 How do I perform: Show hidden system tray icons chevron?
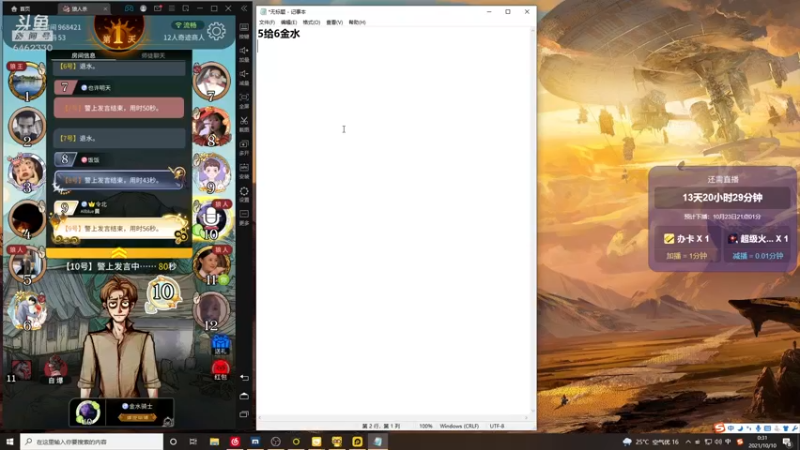pyautogui.click(x=688, y=442)
